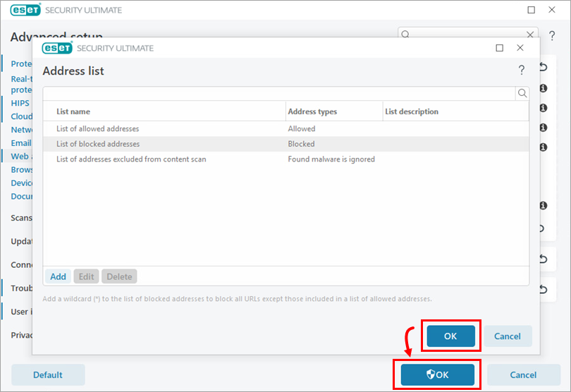The width and height of the screenshot is (571, 392).
Task: Select the List of blocked addresses row
Action: click(98, 144)
